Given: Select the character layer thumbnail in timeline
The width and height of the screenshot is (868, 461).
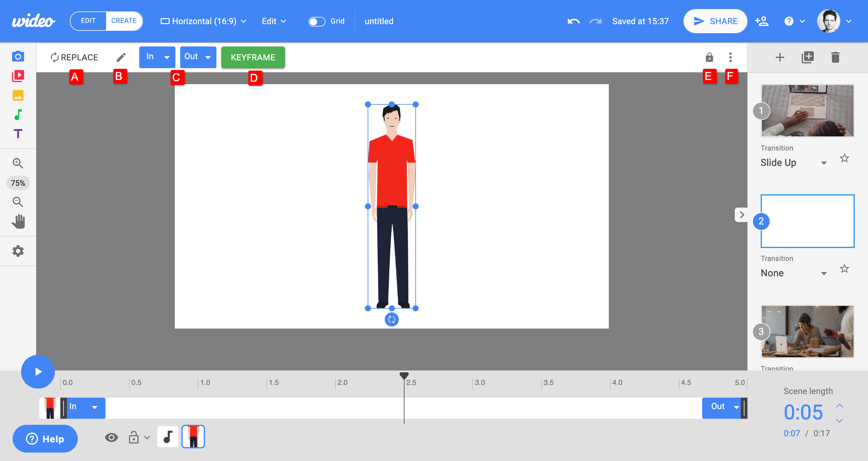Looking at the screenshot, I should click(x=193, y=436).
